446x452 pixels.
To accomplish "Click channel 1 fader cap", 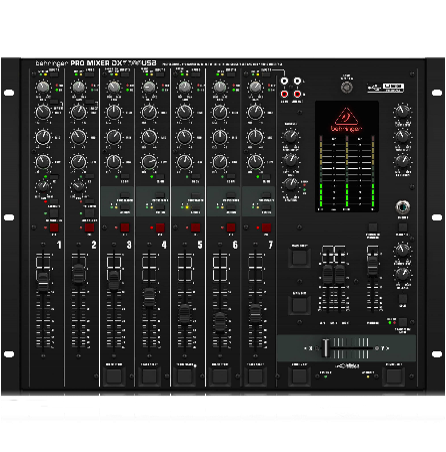I will (43, 282).
